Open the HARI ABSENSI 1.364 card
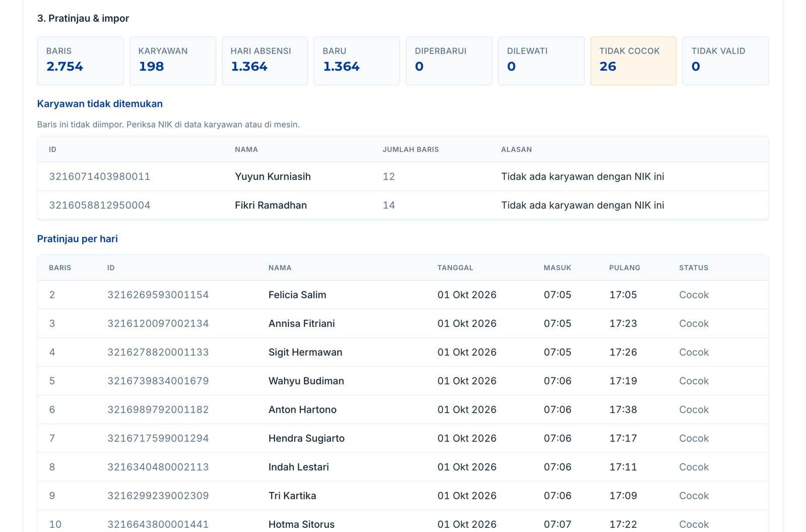Screen dimensions: 806x532 264,60
